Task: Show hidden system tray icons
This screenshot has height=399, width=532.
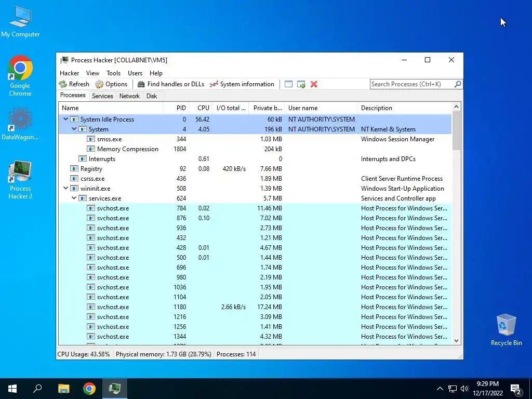Action: click(x=440, y=389)
